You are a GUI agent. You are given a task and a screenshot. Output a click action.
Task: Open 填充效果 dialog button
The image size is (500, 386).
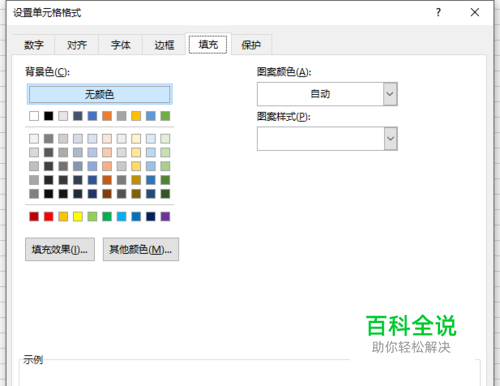pyautogui.click(x=60, y=249)
